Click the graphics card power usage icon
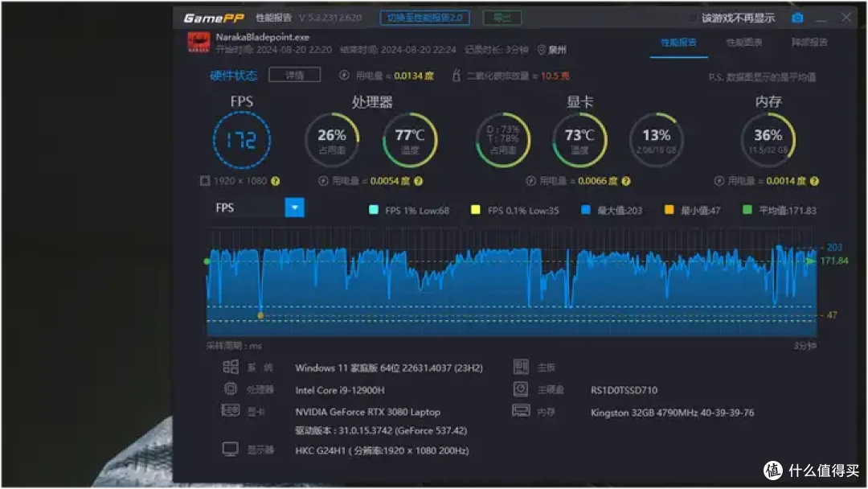868x489 pixels. [x=531, y=181]
